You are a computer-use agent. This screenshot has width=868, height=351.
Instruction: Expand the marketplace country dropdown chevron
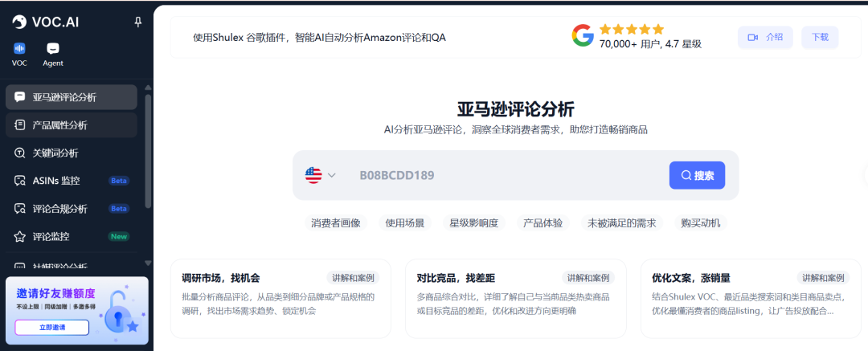pos(332,175)
